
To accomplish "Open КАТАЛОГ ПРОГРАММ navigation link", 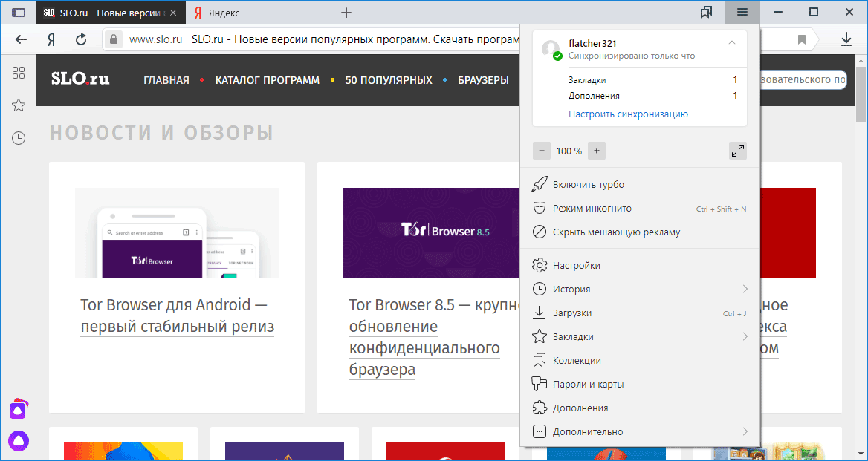I will coord(268,80).
